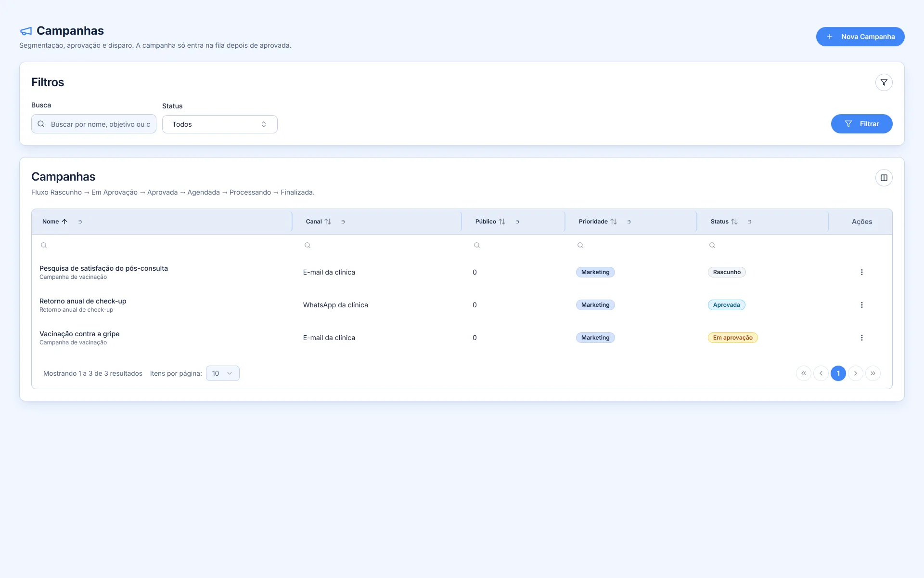Click the Em aprovação status badge

tap(732, 338)
